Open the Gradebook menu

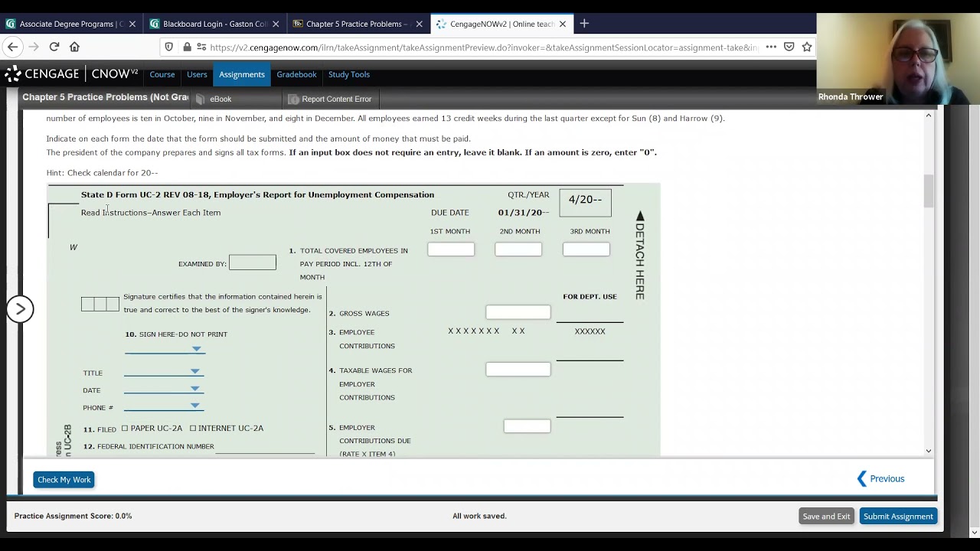[296, 74]
